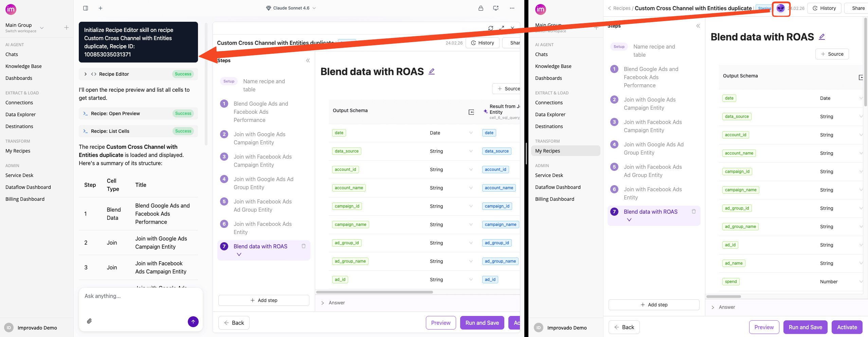Start a new chat with plus icon beside sidebar toggle
The width and height of the screenshot is (868, 337).
click(x=101, y=8)
